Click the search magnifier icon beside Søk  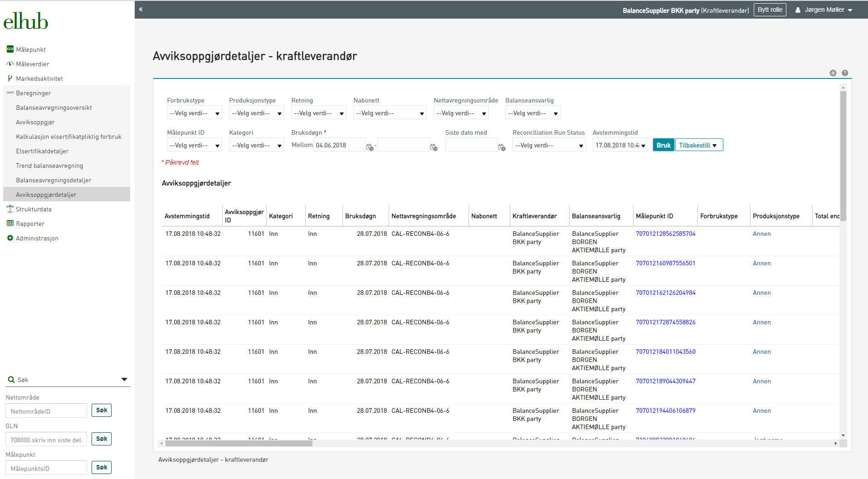pyautogui.click(x=11, y=380)
